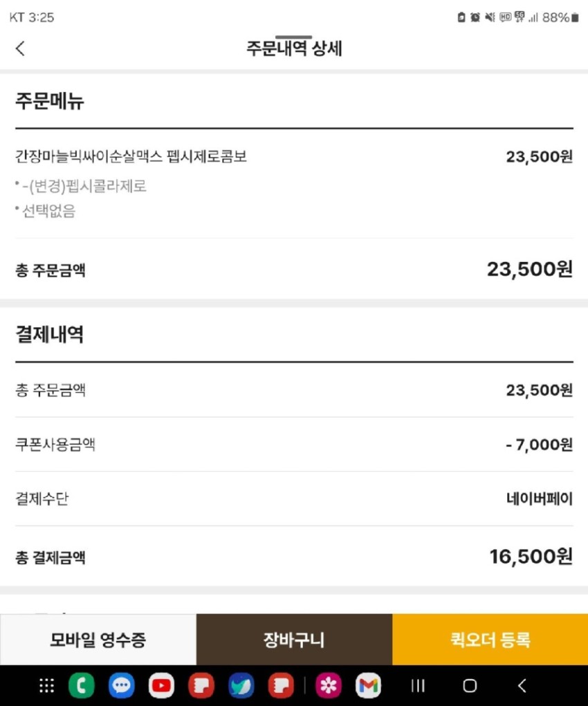Tap the home navigation button
The width and height of the screenshot is (588, 706).
coord(470,685)
